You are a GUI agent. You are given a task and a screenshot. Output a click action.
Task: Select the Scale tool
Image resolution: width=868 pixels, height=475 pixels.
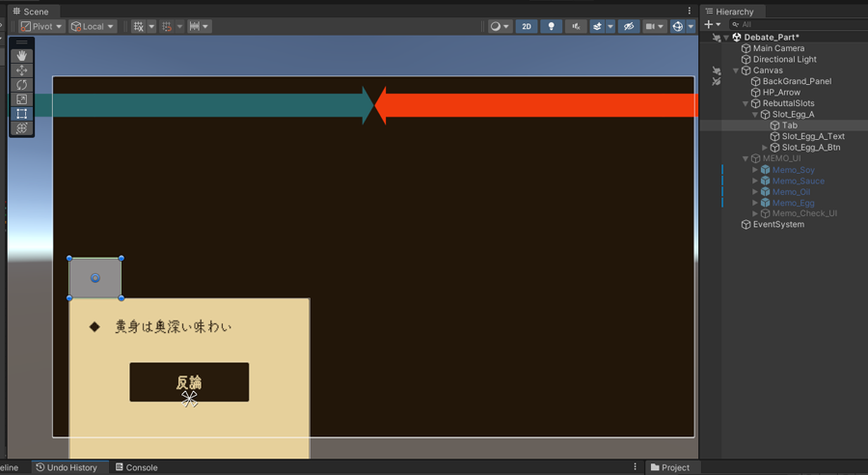point(21,99)
